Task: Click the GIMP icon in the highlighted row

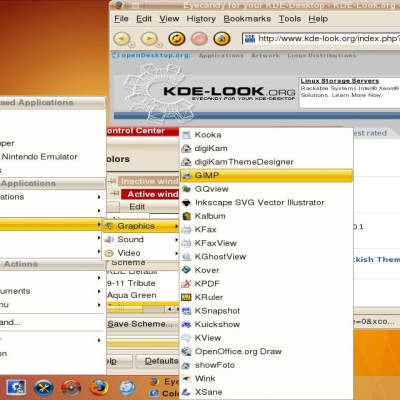Action: (186, 176)
